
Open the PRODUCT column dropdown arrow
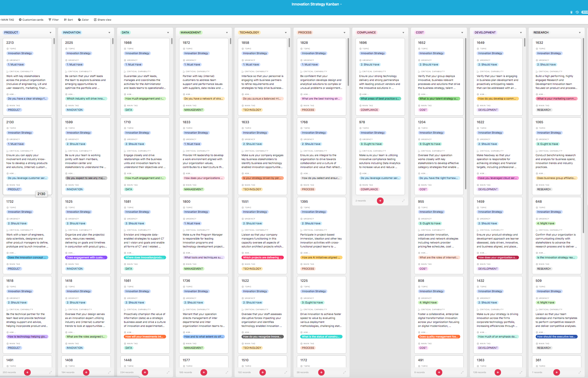click(x=50, y=33)
